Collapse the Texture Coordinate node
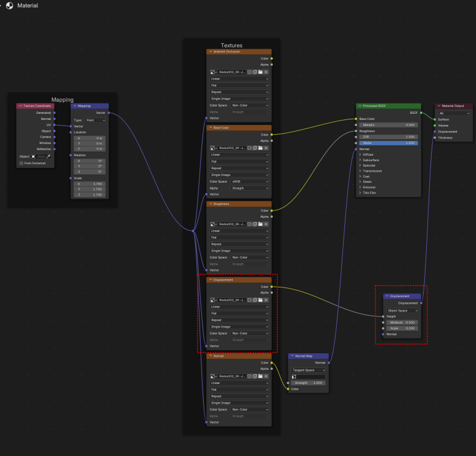 tap(21, 106)
